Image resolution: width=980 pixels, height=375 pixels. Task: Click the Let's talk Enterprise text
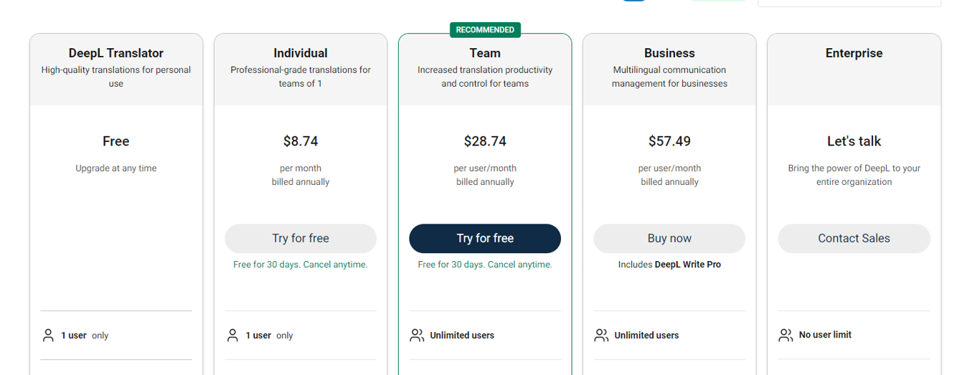854,141
